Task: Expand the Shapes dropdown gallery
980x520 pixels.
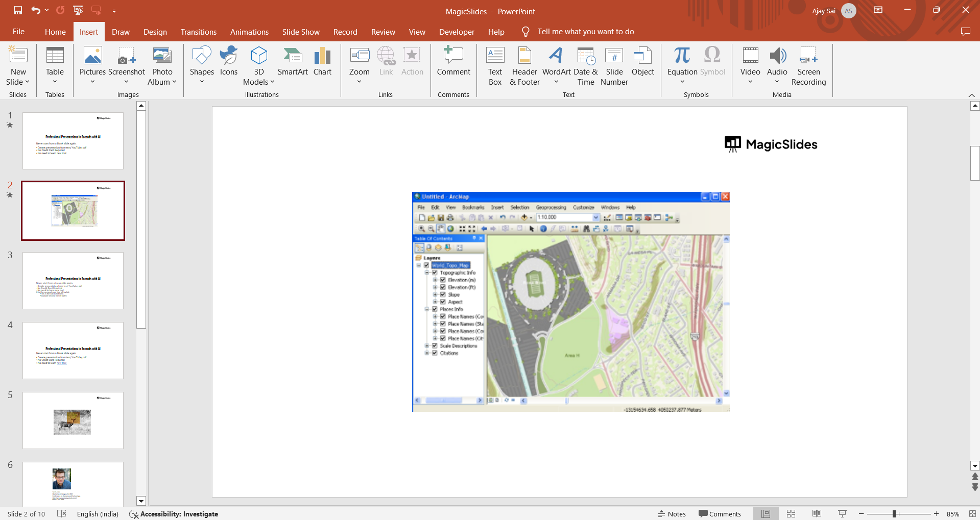Action: click(202, 82)
